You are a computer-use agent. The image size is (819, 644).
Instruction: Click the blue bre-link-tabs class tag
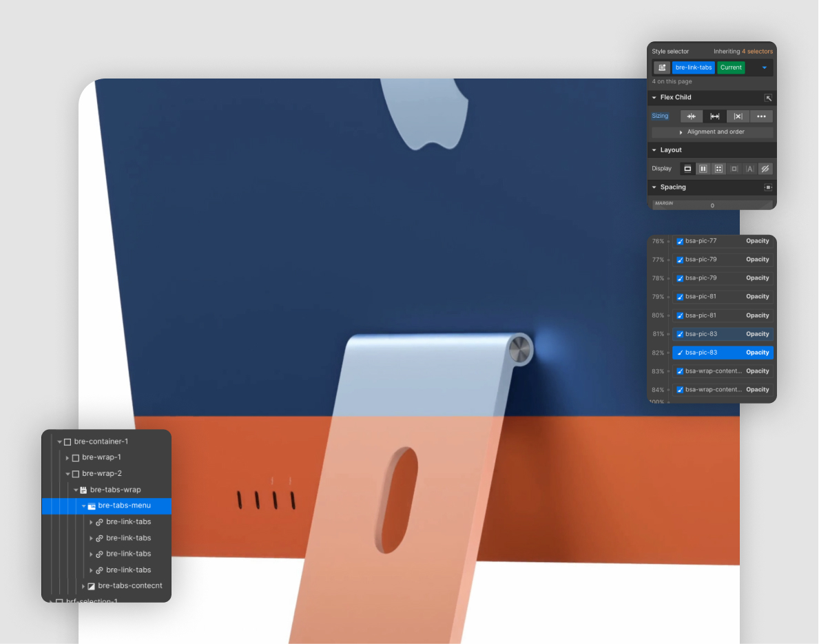point(693,67)
